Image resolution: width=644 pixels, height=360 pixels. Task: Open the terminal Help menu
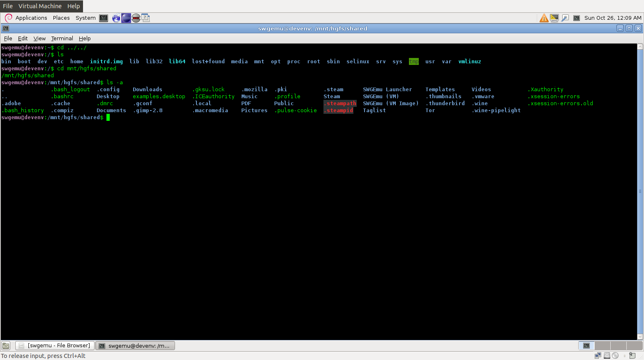pyautogui.click(x=85, y=38)
